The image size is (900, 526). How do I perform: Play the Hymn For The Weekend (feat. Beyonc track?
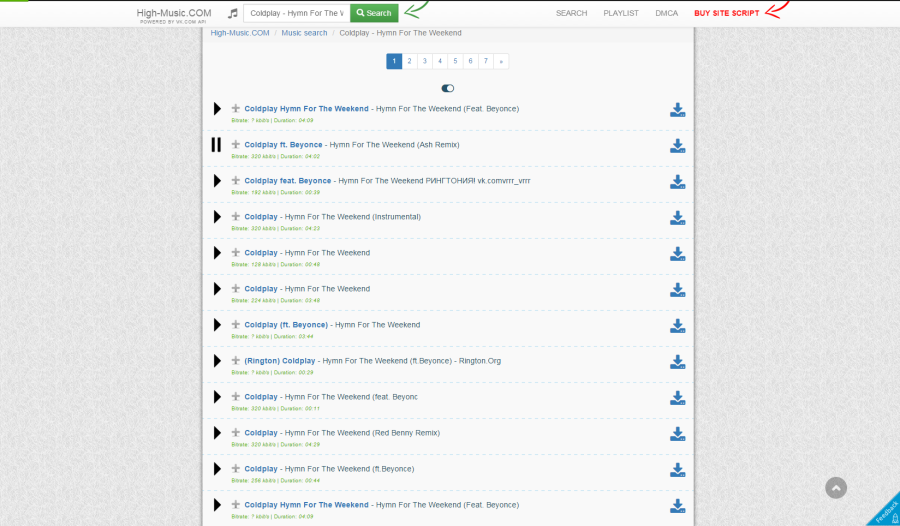pyautogui.click(x=217, y=397)
